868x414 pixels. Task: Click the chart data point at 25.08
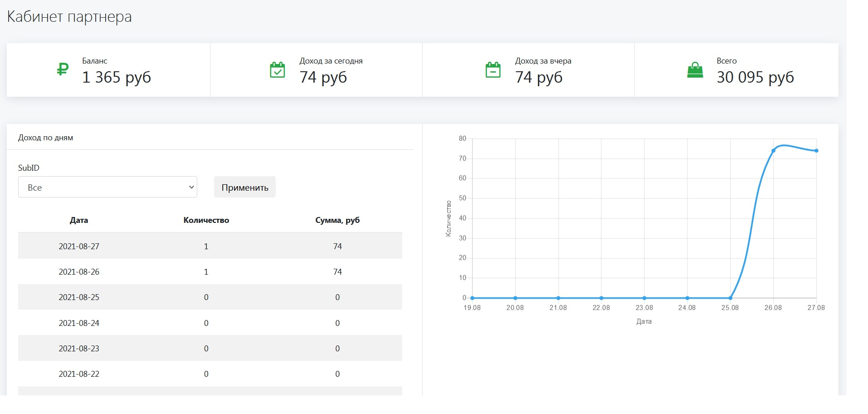(730, 298)
